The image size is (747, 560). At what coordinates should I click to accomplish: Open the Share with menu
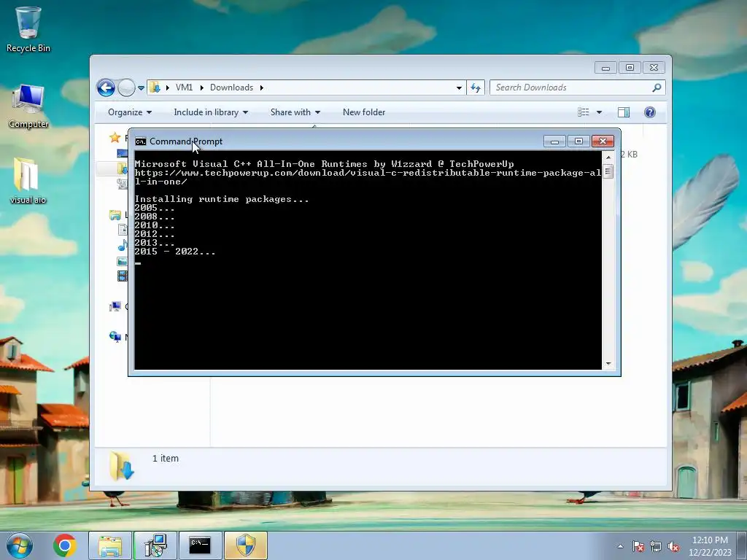click(x=295, y=112)
